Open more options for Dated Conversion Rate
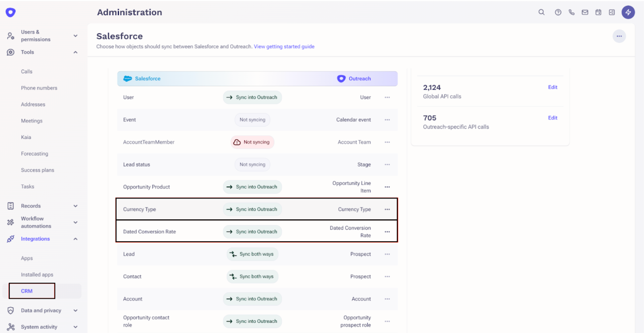This screenshot has height=333, width=644. (387, 232)
